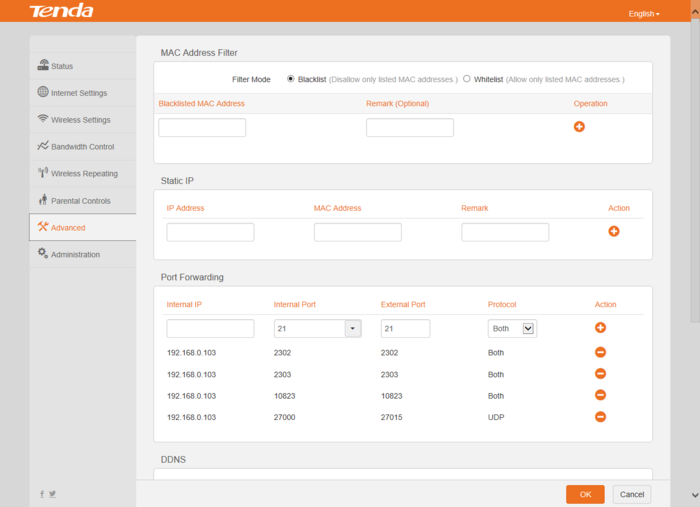Click Internal IP of the 2302 row
Image resolution: width=700 pixels, height=507 pixels.
click(192, 353)
